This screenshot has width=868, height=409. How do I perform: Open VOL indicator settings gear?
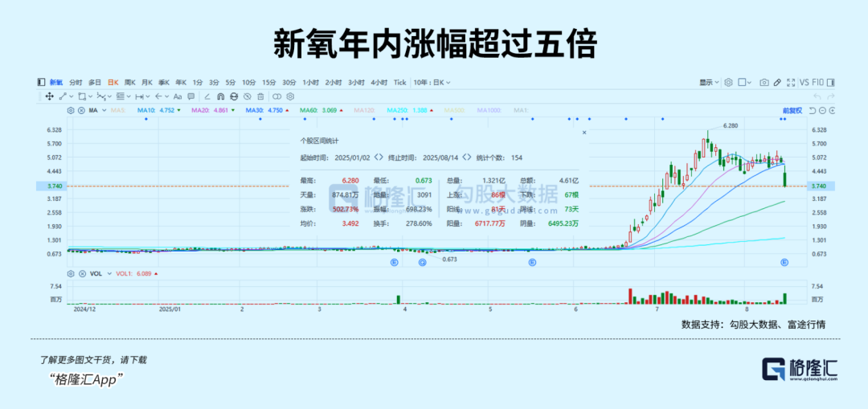point(71,273)
